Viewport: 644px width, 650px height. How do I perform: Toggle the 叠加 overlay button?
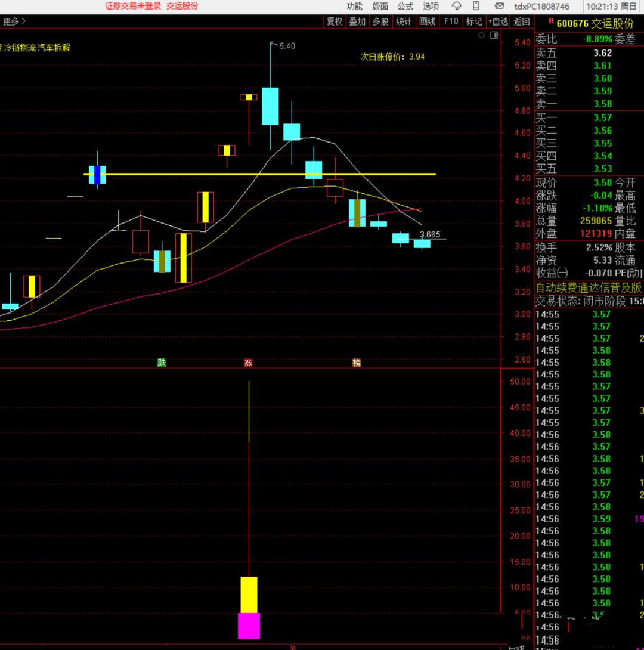click(x=357, y=21)
